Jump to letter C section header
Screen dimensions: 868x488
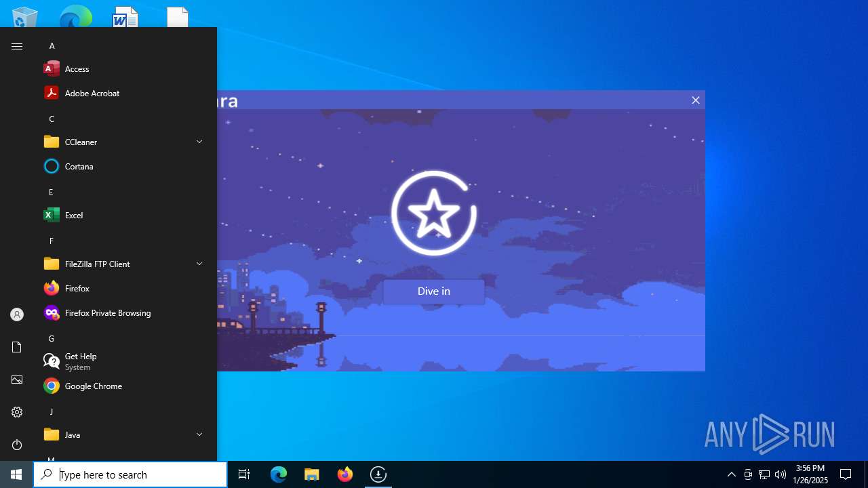click(52, 119)
